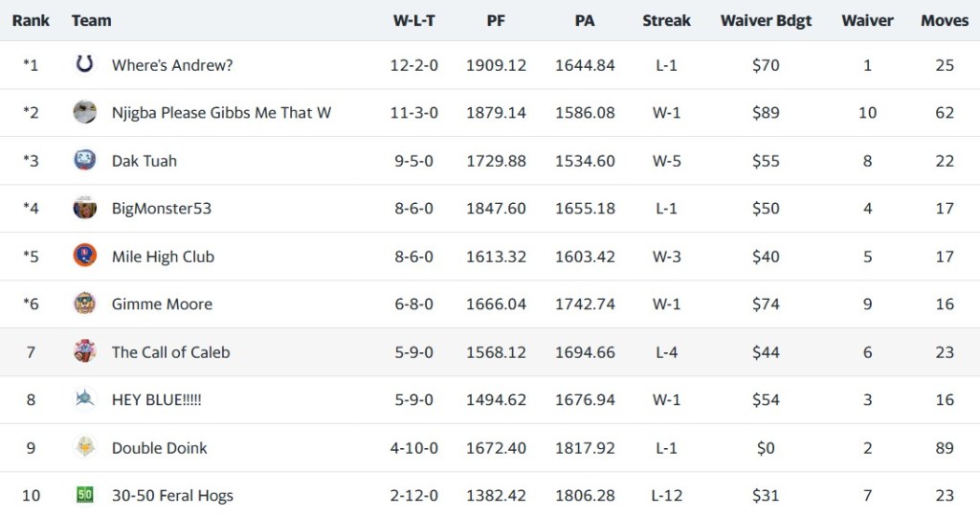The width and height of the screenshot is (980, 517).
Task: Sort by the PA column header
Action: click(585, 20)
